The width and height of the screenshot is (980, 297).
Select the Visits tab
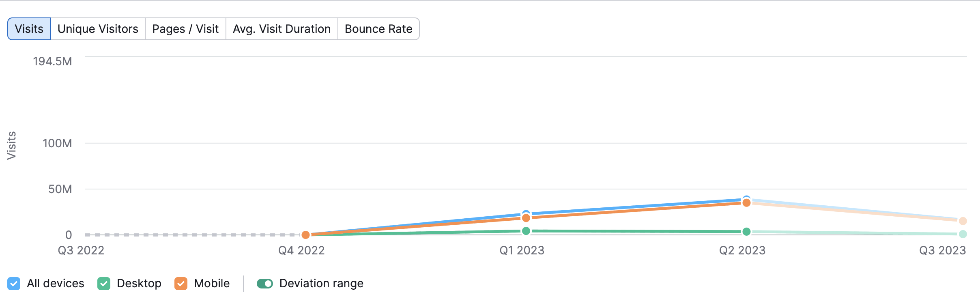(29, 29)
